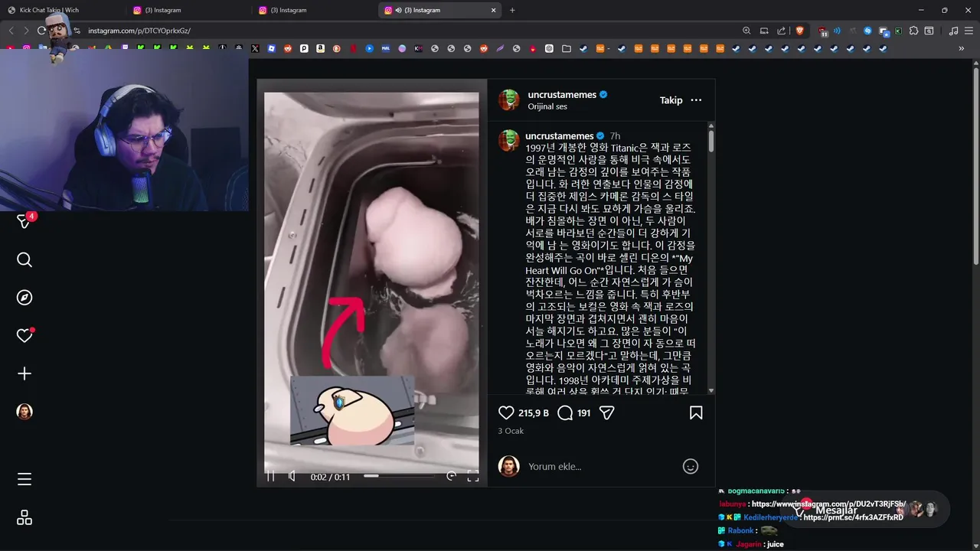
Task: Pause the reel video
Action: [270, 476]
